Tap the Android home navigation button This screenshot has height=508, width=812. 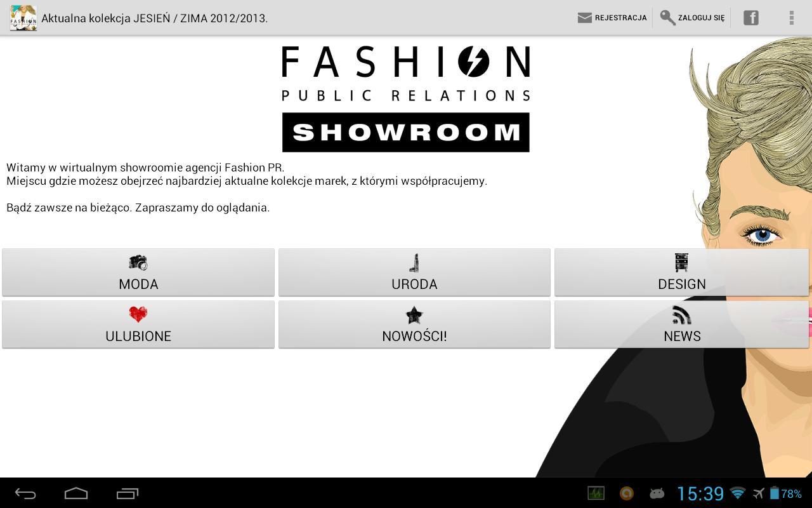(76, 493)
